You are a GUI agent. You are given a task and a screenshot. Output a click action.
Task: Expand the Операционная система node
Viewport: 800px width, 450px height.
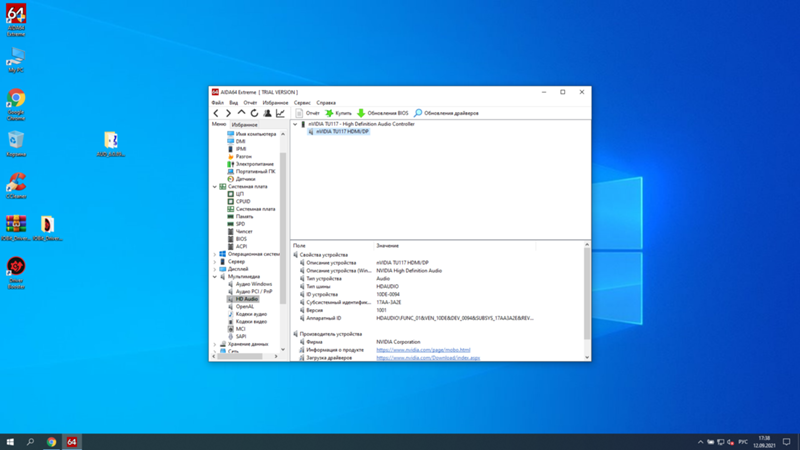[215, 254]
